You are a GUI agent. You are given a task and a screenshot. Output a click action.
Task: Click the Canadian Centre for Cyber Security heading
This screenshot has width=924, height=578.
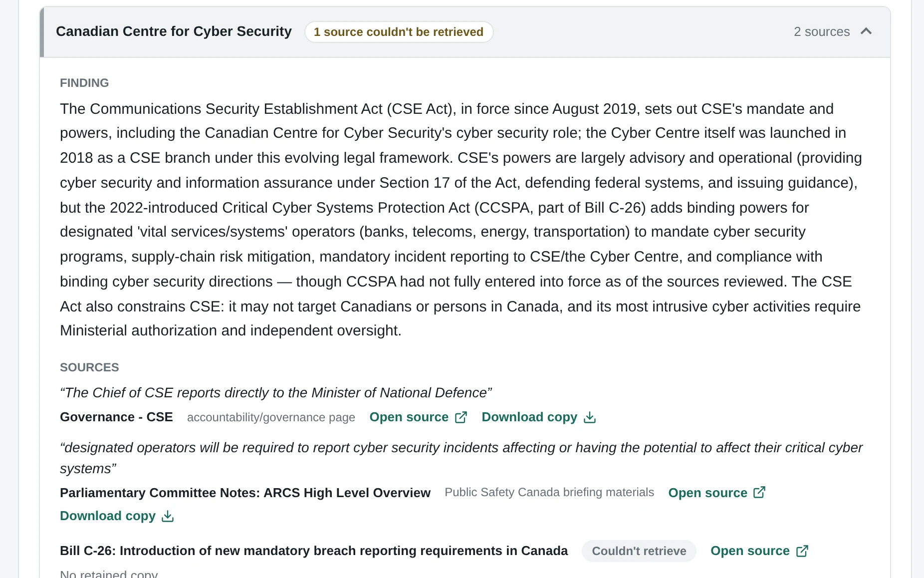coord(174,31)
